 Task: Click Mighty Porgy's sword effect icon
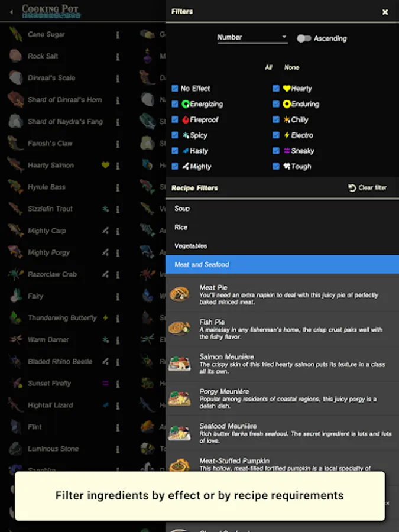pyautogui.click(x=106, y=252)
